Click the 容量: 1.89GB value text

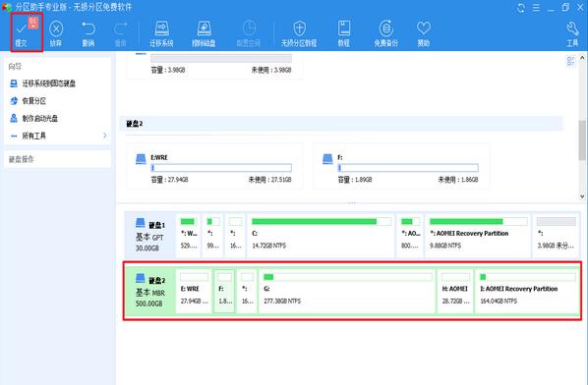point(355,180)
